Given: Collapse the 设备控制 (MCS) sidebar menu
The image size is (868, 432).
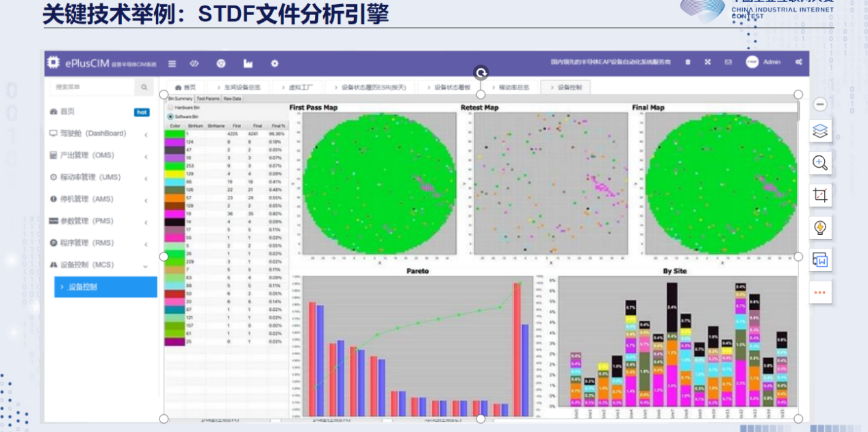Looking at the screenshot, I should click(x=146, y=266).
